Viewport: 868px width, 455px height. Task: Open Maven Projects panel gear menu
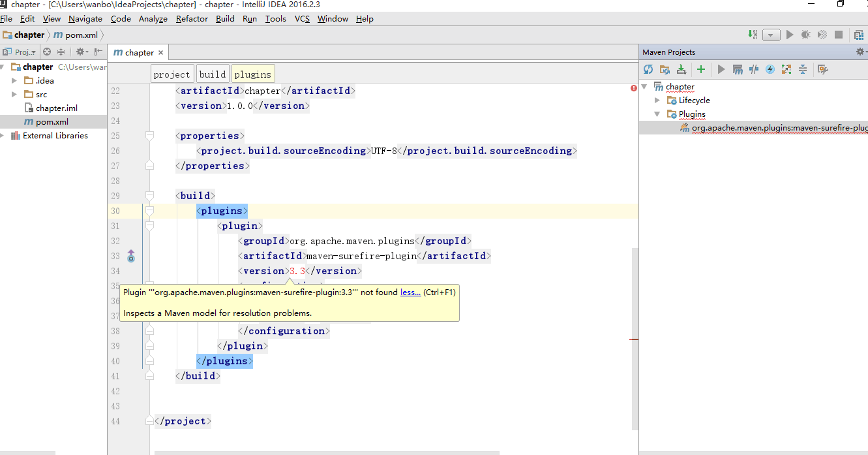861,52
